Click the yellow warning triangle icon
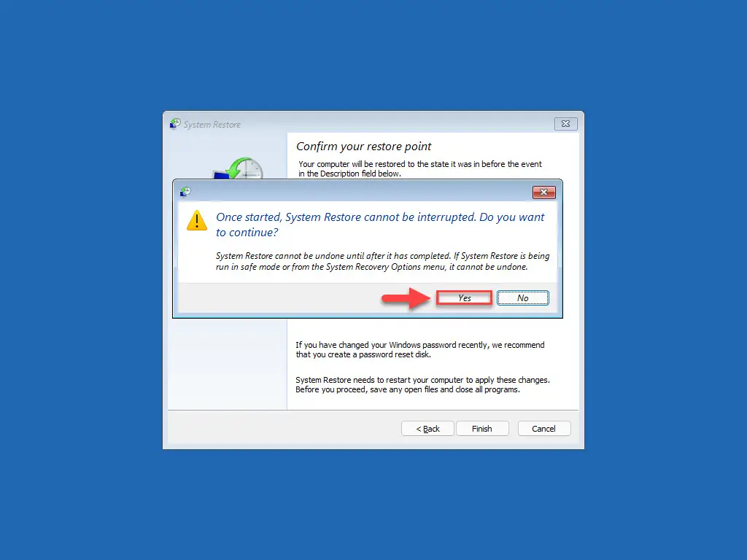 (197, 220)
